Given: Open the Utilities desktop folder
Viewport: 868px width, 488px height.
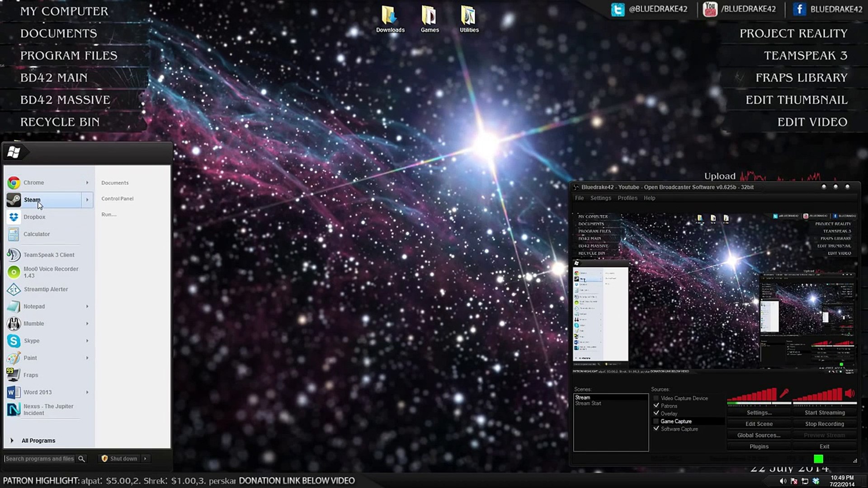Looking at the screenshot, I should point(469,19).
